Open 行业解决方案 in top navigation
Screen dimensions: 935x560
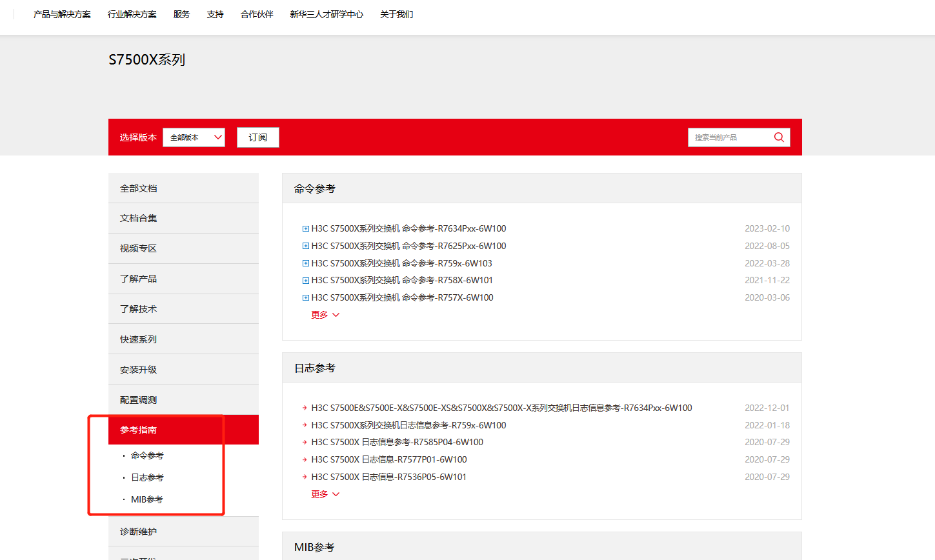pyautogui.click(x=132, y=14)
